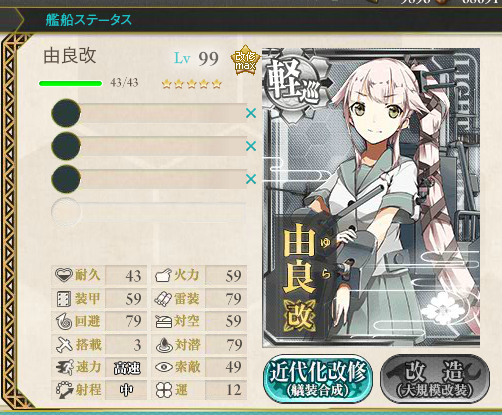Remove equipment from the first slot

pos(251,113)
